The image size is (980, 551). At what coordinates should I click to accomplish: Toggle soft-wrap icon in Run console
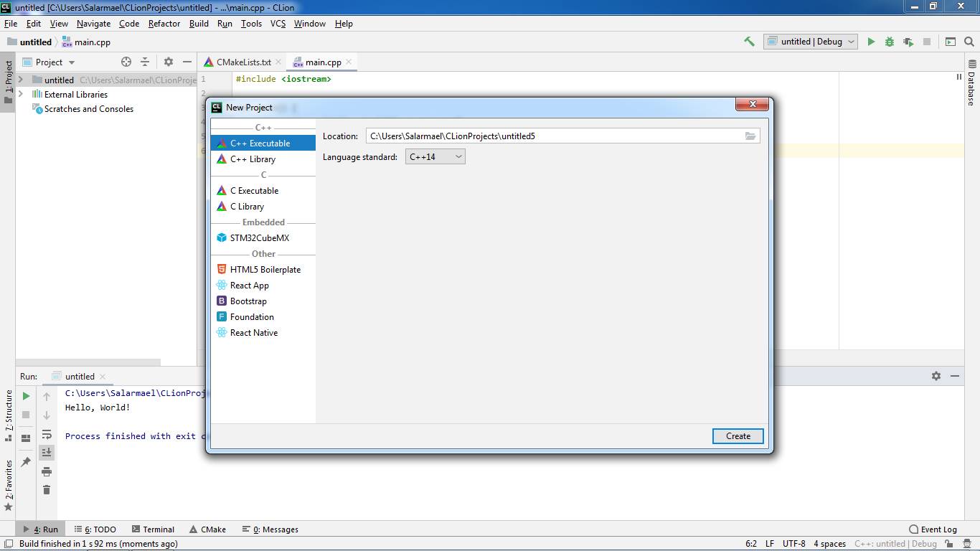click(x=47, y=434)
